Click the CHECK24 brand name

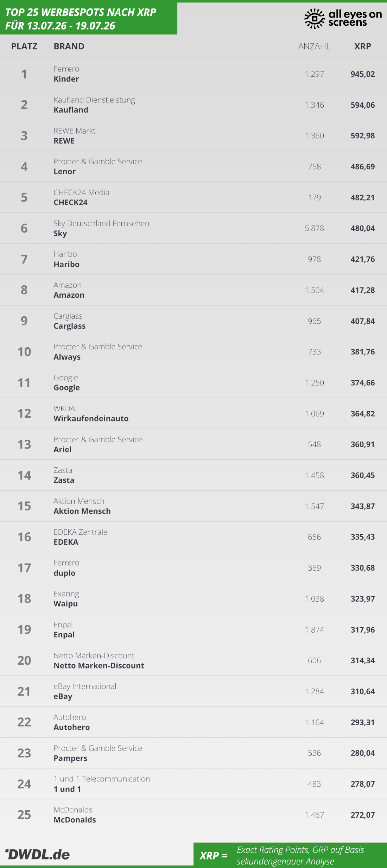(x=70, y=202)
